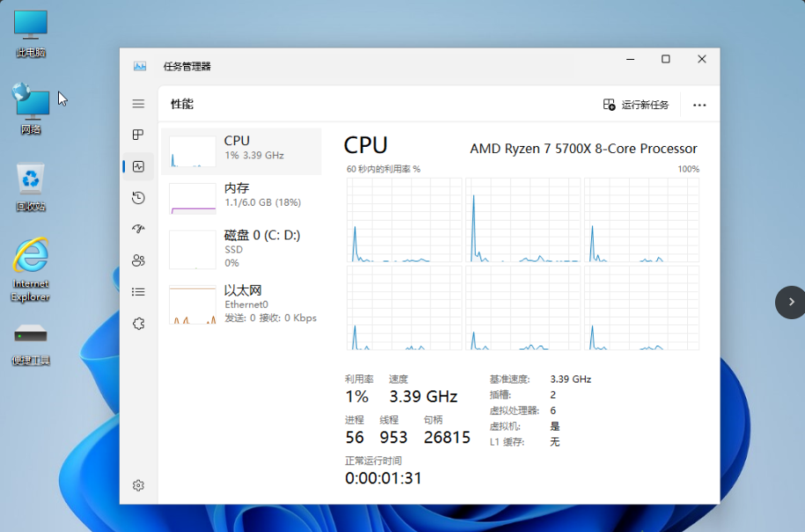
Task: Click the 运行新任务 button
Action: [x=636, y=105]
